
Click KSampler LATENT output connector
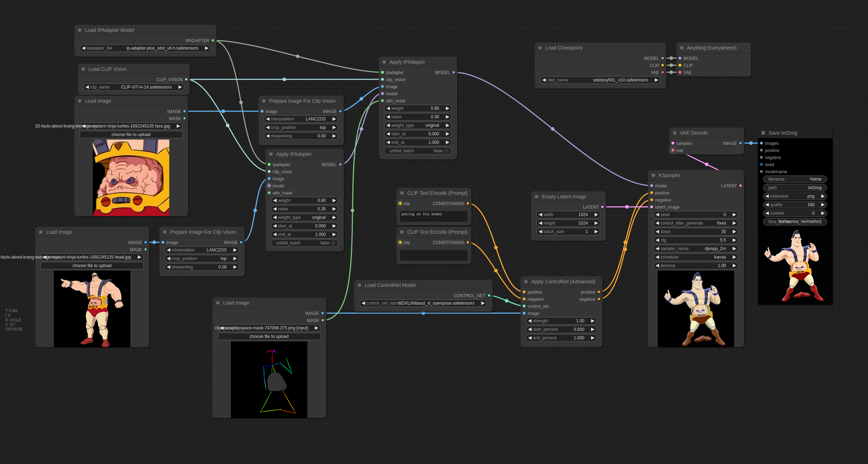pos(741,186)
